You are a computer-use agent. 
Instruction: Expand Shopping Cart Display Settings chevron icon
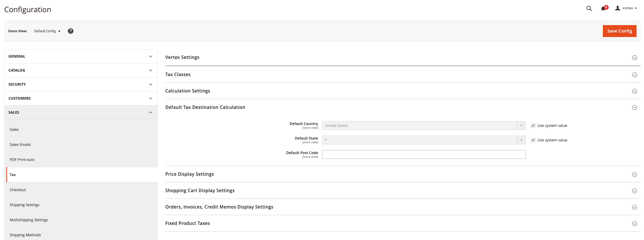click(635, 191)
